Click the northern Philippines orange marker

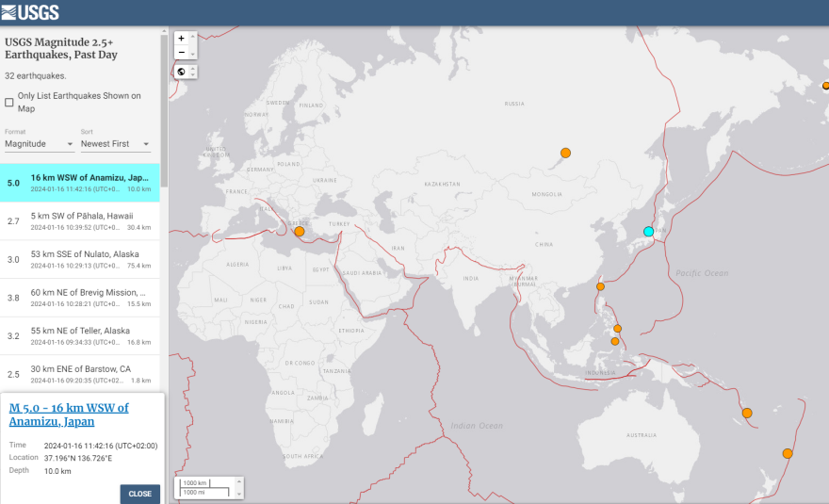click(617, 329)
